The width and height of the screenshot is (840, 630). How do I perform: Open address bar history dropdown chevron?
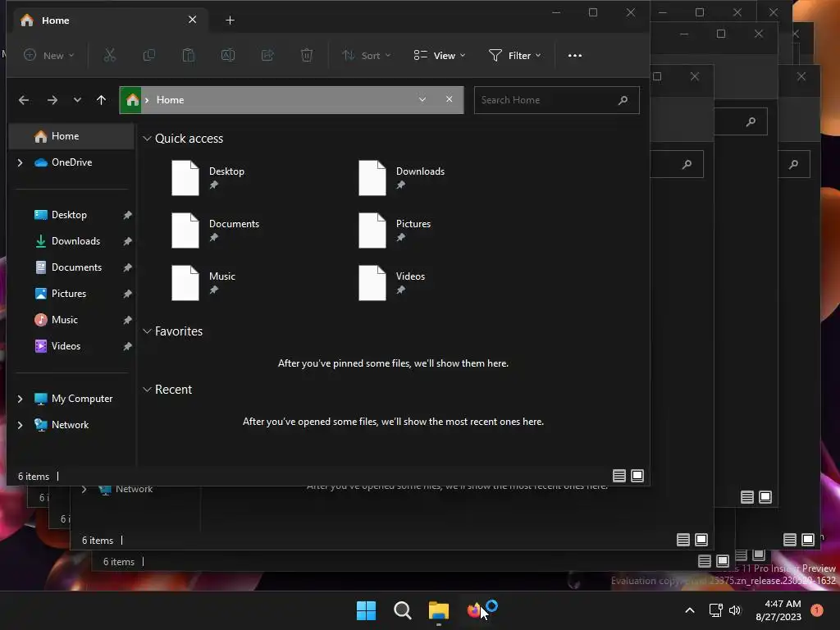[x=422, y=99]
